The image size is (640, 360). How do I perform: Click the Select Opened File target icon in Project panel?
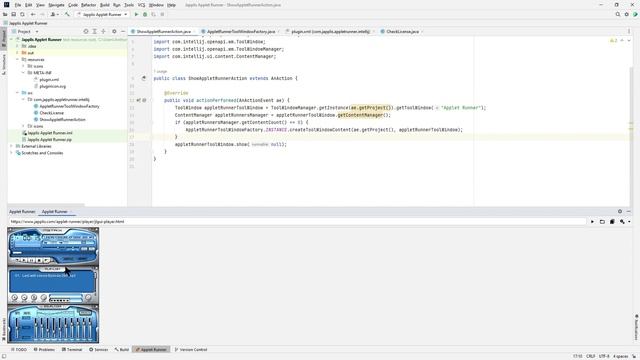(x=86, y=31)
